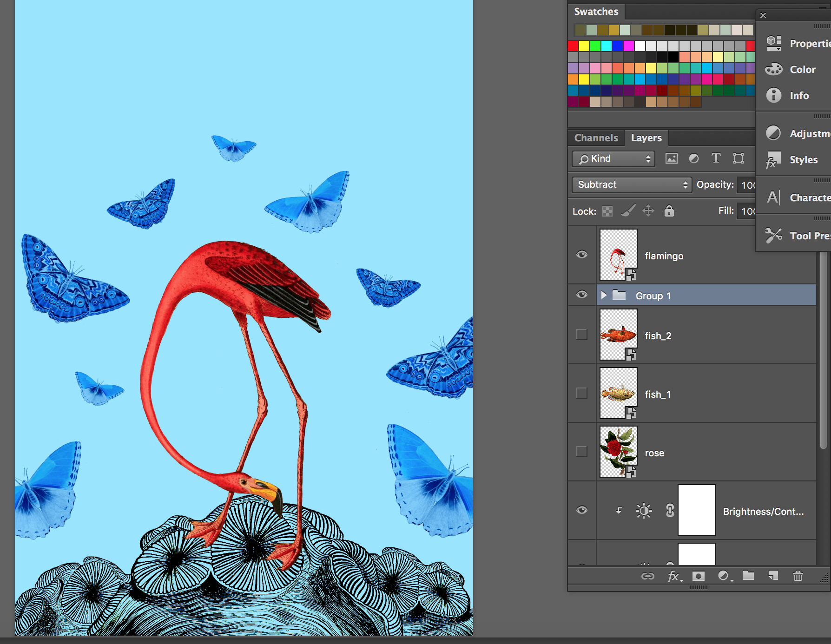Open the Tool Presets panel icon
The image size is (831, 644).
click(774, 235)
